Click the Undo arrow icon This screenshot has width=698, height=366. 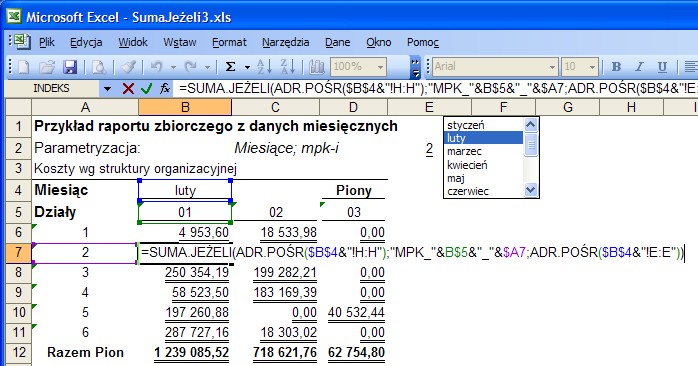click(x=156, y=67)
